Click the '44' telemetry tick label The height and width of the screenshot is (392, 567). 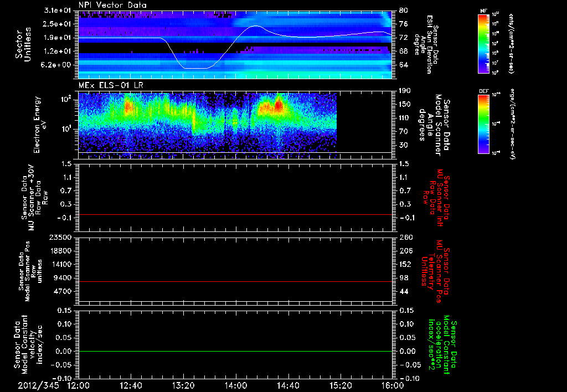(x=404, y=291)
